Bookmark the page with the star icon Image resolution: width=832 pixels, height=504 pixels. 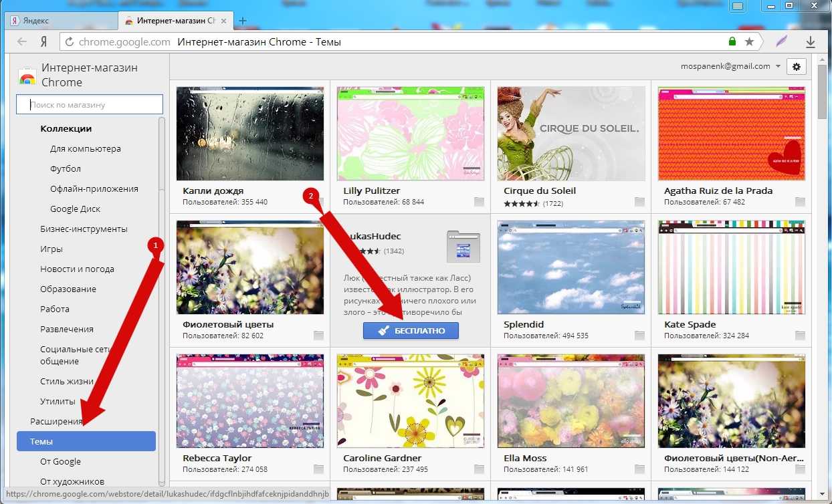(749, 41)
